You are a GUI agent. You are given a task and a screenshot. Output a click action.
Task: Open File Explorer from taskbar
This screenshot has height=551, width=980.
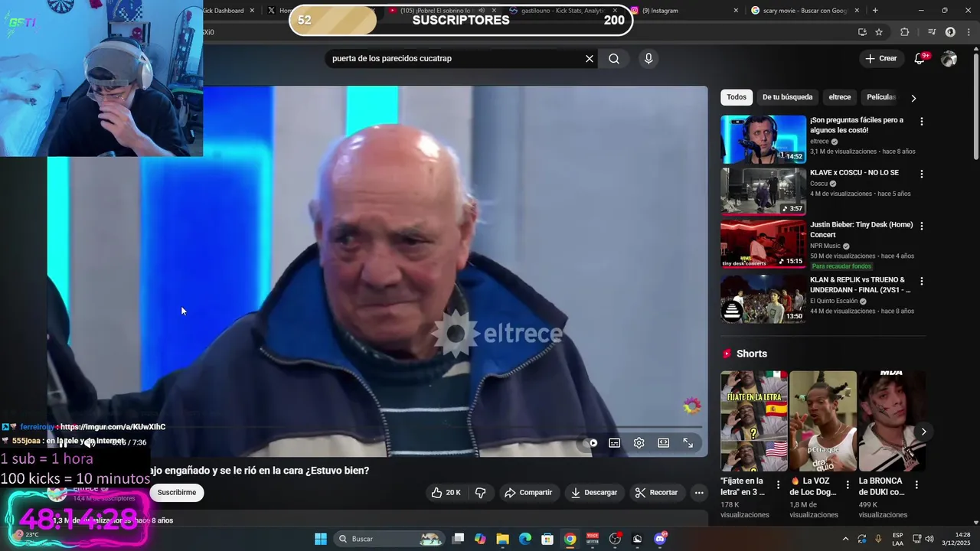point(502,539)
